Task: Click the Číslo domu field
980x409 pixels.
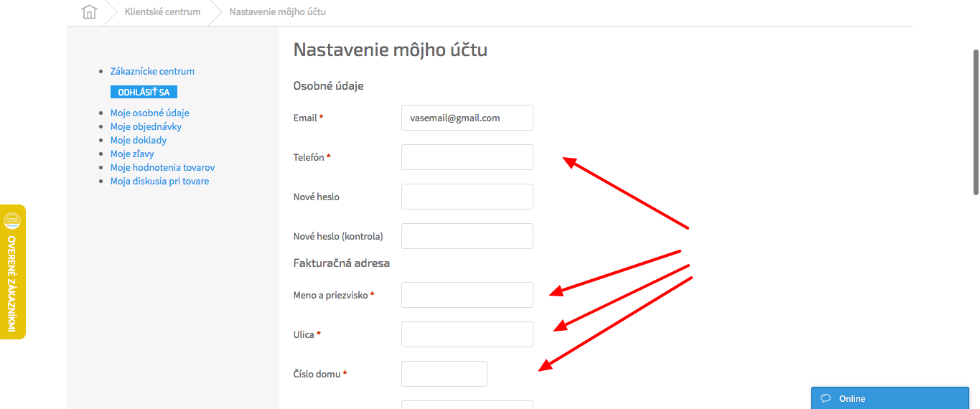Action: (x=444, y=374)
